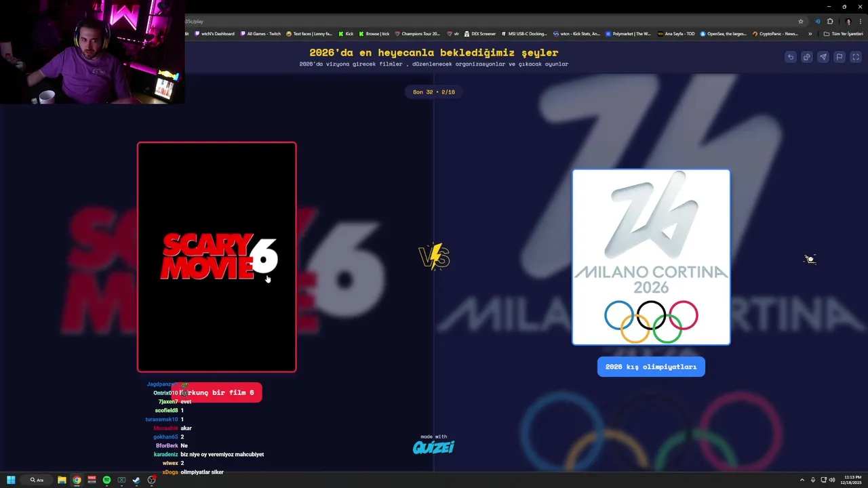Pick the Milano Cortina 2026 logo card
This screenshot has width=868, height=488.
pyautogui.click(x=651, y=257)
